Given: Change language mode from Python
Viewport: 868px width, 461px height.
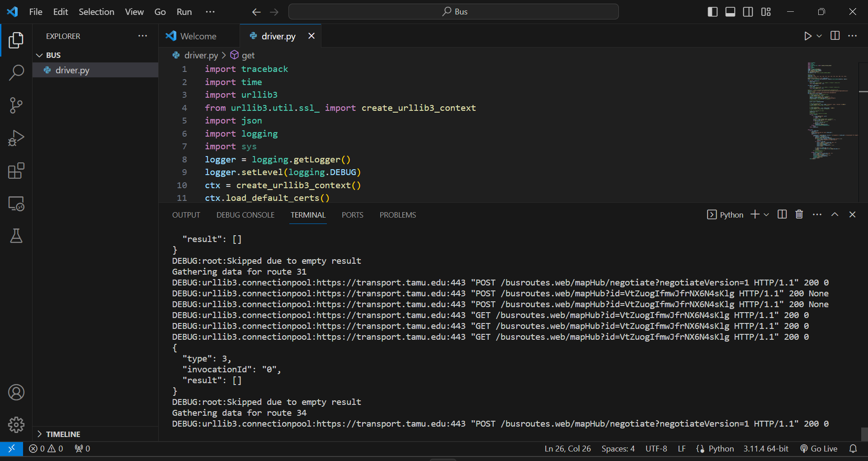Looking at the screenshot, I should 721,448.
